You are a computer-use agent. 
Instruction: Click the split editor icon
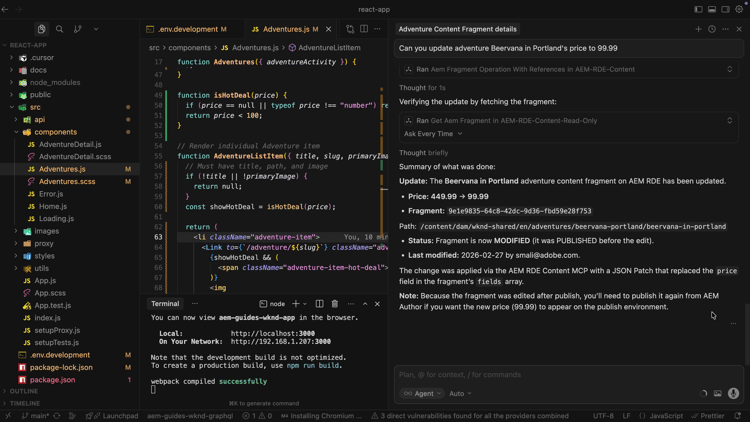(364, 29)
